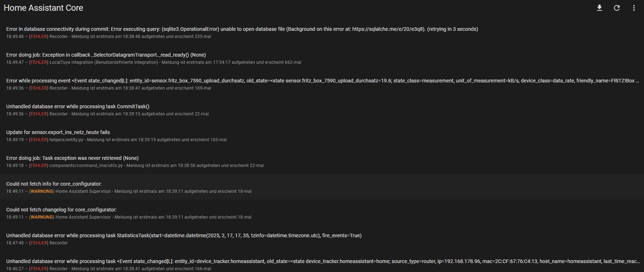Screen dimensions: 644x272
Task: Refresh the log entries
Action: [617, 8]
